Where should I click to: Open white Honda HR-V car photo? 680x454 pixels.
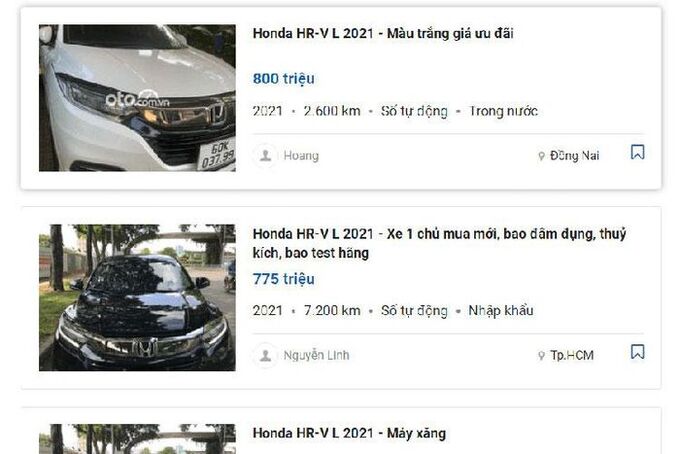(x=137, y=98)
